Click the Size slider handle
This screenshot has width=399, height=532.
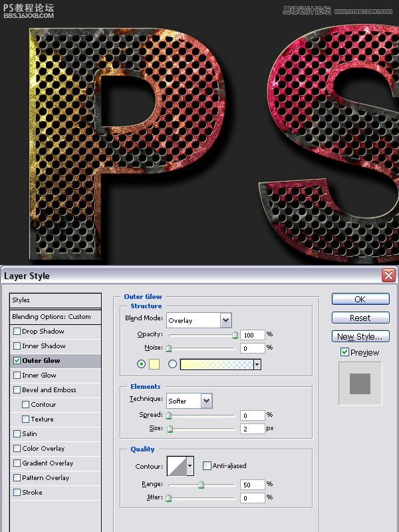170,429
